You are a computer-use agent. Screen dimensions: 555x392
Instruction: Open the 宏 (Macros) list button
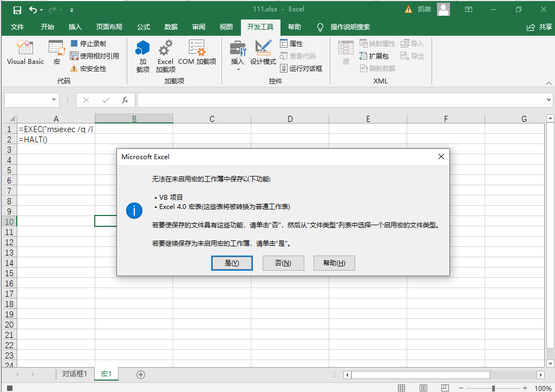[57, 53]
